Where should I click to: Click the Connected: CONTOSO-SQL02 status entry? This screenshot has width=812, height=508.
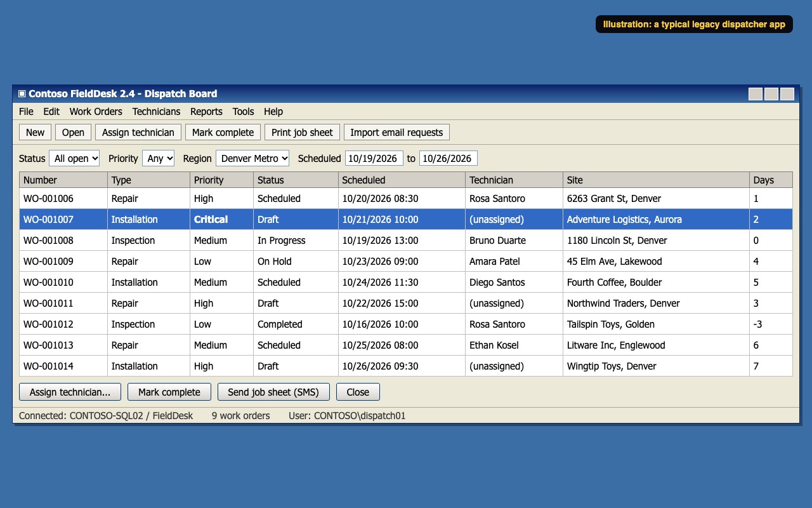[106, 416]
